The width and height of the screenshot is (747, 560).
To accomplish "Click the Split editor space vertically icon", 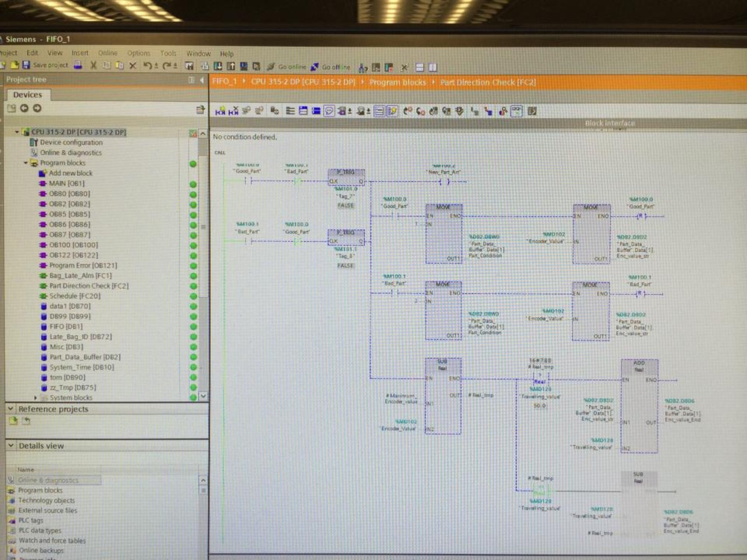I will (433, 68).
